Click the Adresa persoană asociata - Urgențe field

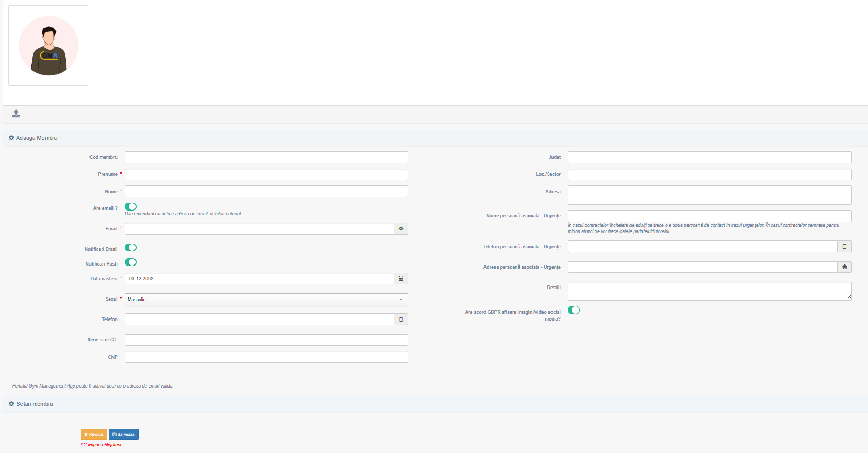pos(703,267)
